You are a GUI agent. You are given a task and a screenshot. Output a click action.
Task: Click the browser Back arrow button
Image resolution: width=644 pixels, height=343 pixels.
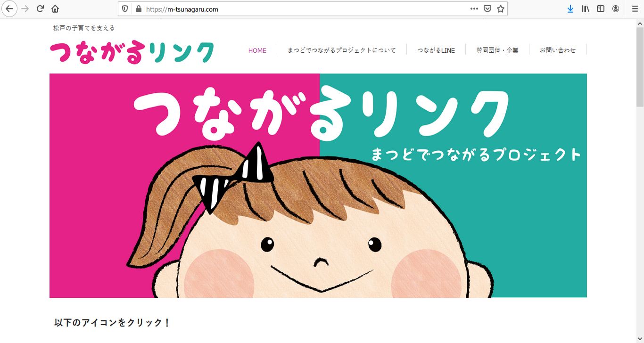click(9, 9)
